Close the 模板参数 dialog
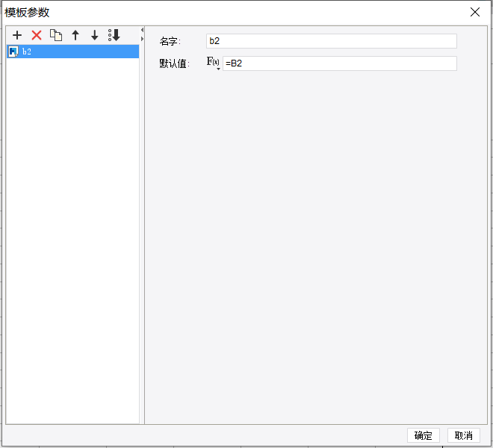The height and width of the screenshot is (448, 493). (475, 12)
